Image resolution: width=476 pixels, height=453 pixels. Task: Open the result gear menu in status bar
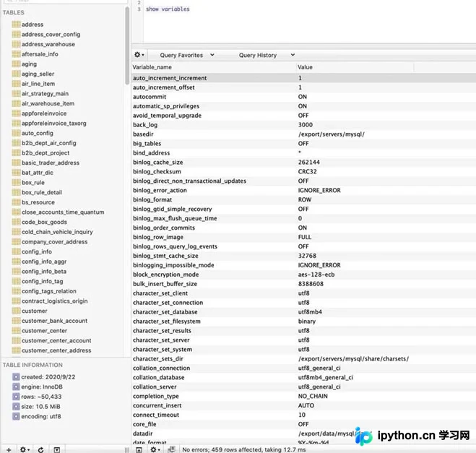(x=155, y=449)
